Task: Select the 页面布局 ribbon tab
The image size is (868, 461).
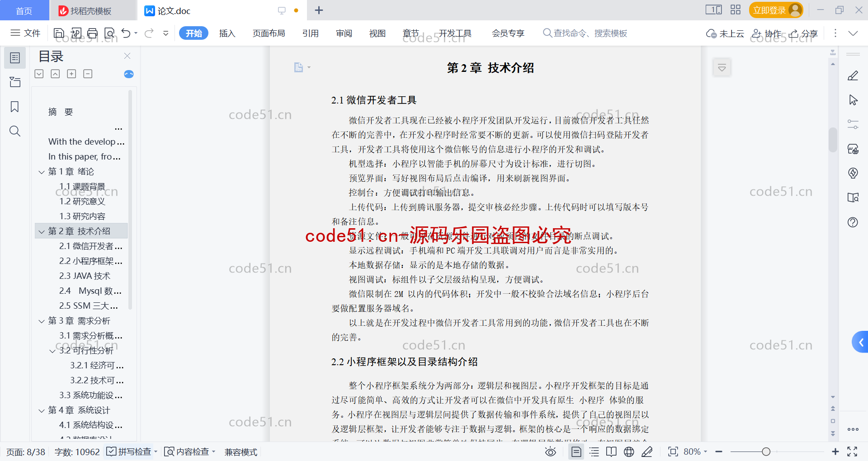Action: coord(269,33)
